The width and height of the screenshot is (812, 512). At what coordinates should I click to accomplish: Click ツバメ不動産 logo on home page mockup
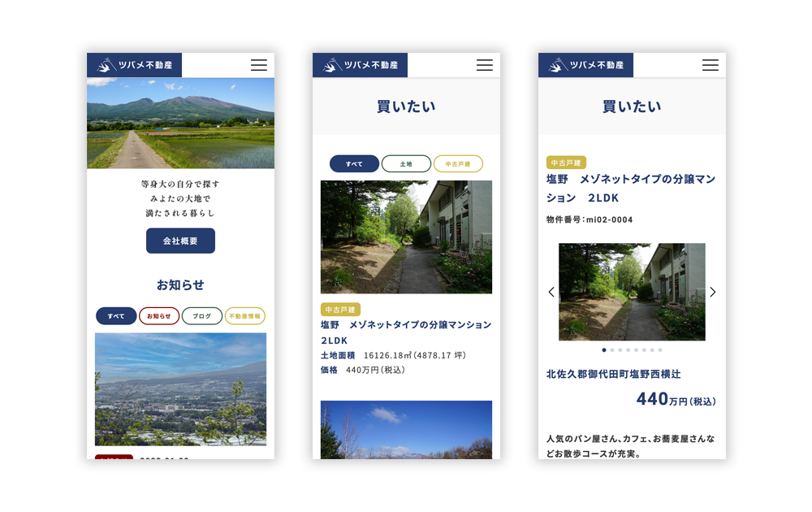pos(135,65)
